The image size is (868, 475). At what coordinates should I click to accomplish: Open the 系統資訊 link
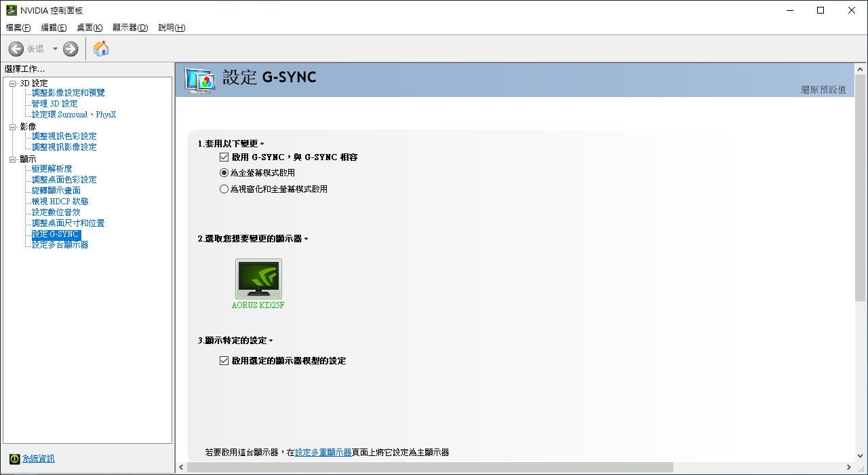[39, 459]
